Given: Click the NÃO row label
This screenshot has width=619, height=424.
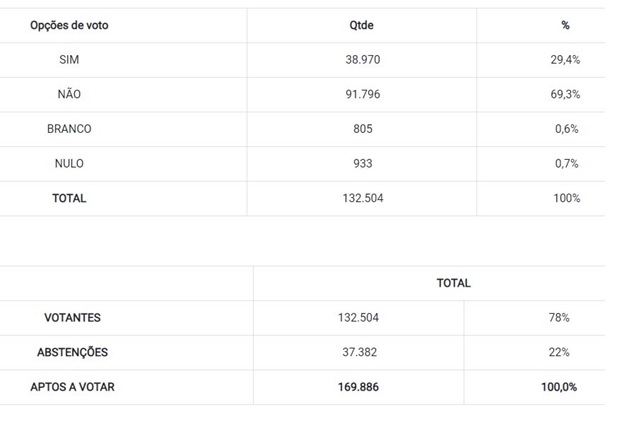Looking at the screenshot, I should 69,94.
